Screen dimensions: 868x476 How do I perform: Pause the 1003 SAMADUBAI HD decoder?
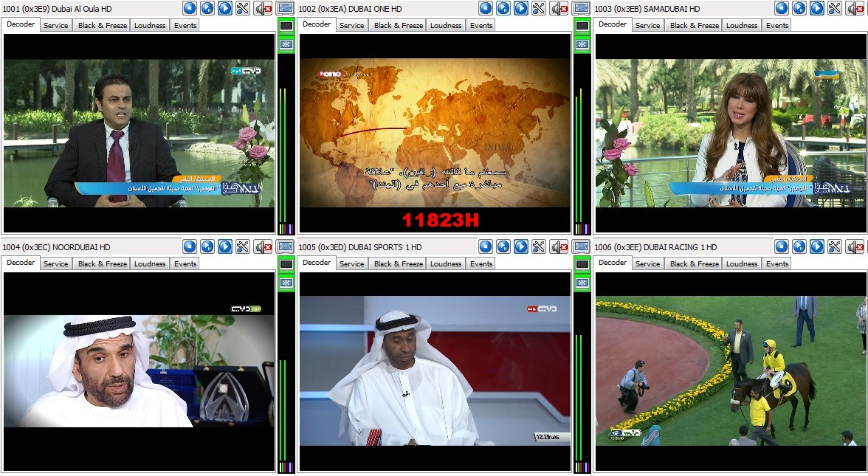click(x=799, y=8)
